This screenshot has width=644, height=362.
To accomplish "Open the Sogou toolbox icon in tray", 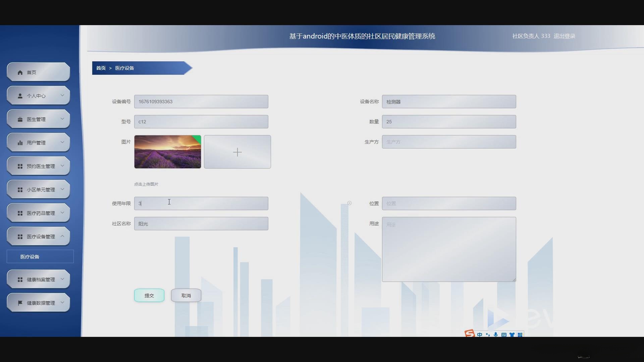I will (520, 335).
